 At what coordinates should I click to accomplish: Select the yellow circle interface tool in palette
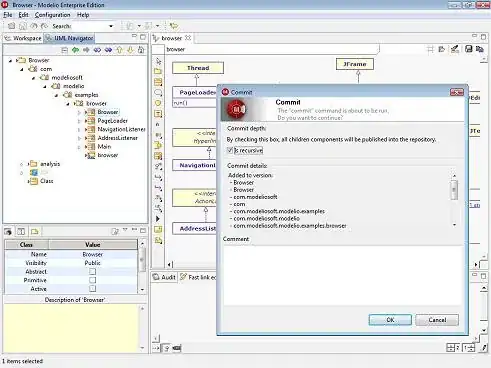pyautogui.click(x=158, y=103)
